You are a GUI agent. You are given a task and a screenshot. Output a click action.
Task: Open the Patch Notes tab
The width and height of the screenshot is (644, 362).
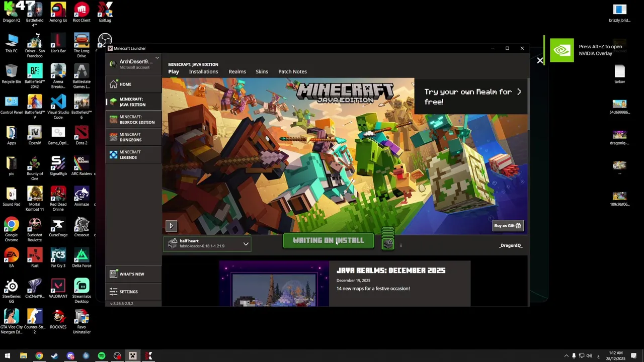(x=292, y=71)
